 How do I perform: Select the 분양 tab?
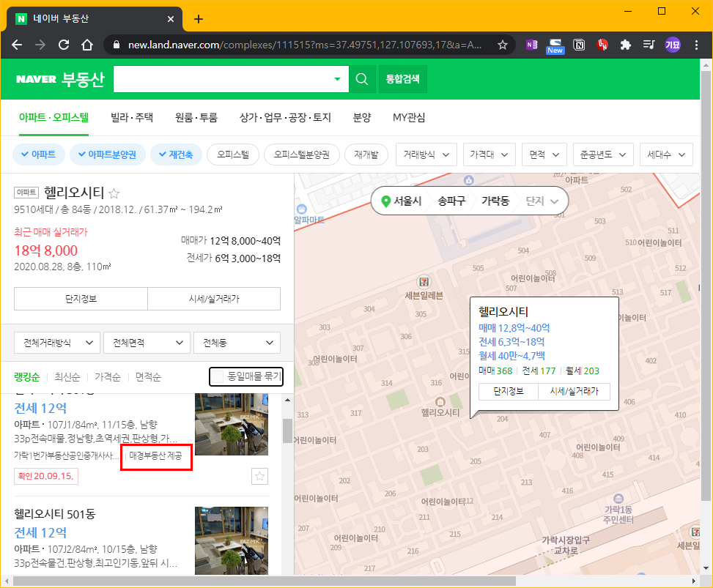tap(362, 117)
